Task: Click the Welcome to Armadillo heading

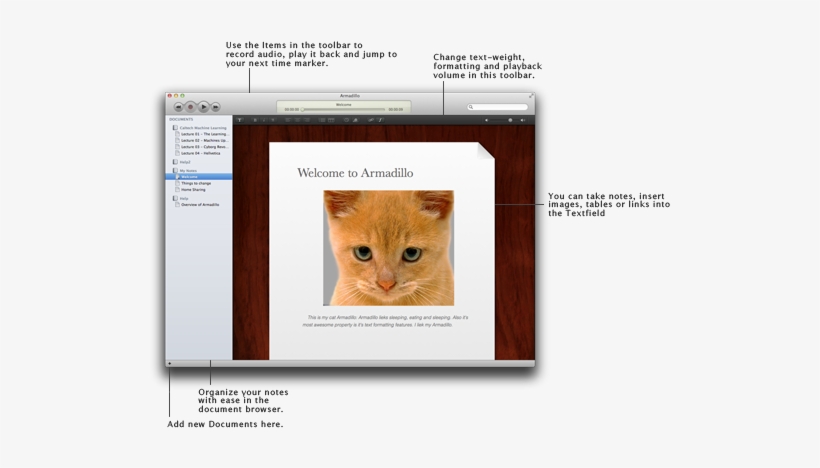Action: [355, 173]
